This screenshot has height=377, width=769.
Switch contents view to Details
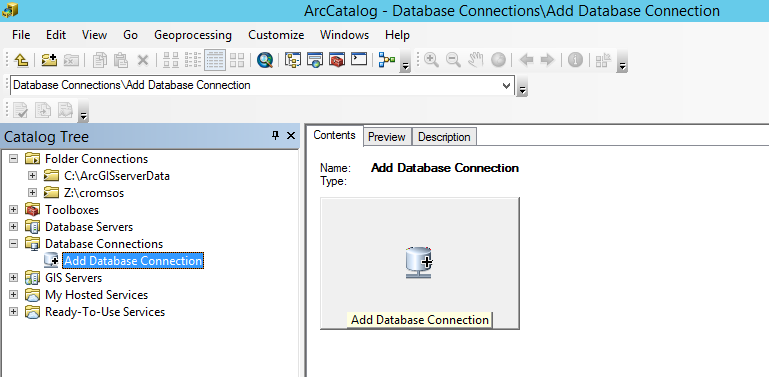coord(215,60)
